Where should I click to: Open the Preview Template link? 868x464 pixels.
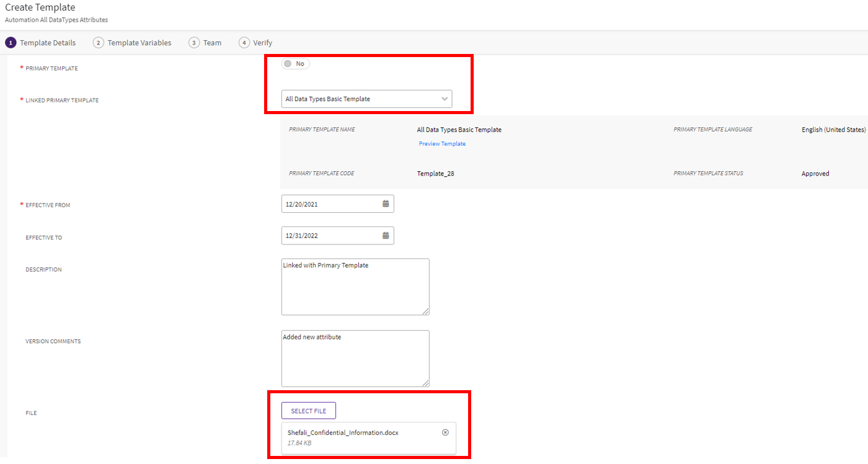click(442, 144)
